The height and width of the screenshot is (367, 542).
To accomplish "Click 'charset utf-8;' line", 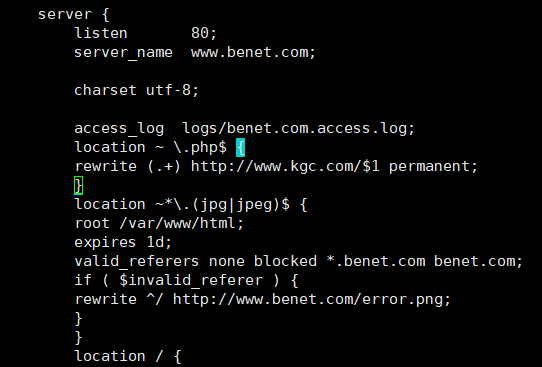I will pos(137,90).
